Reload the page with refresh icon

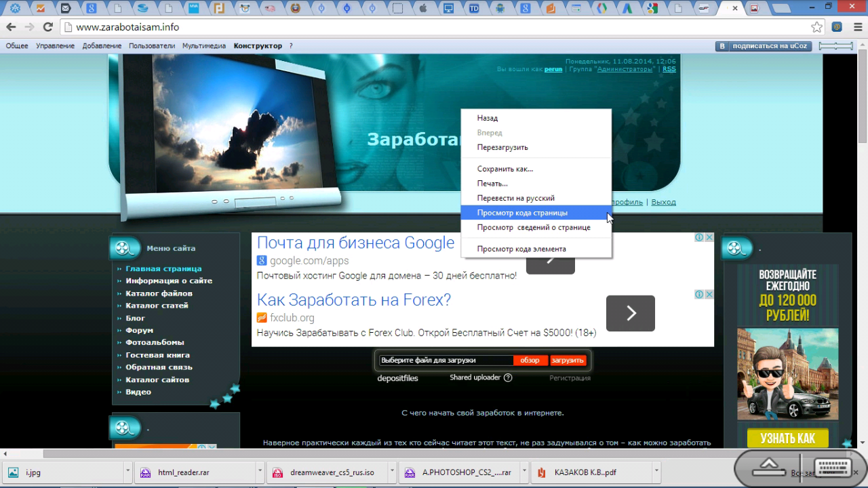[x=47, y=27]
